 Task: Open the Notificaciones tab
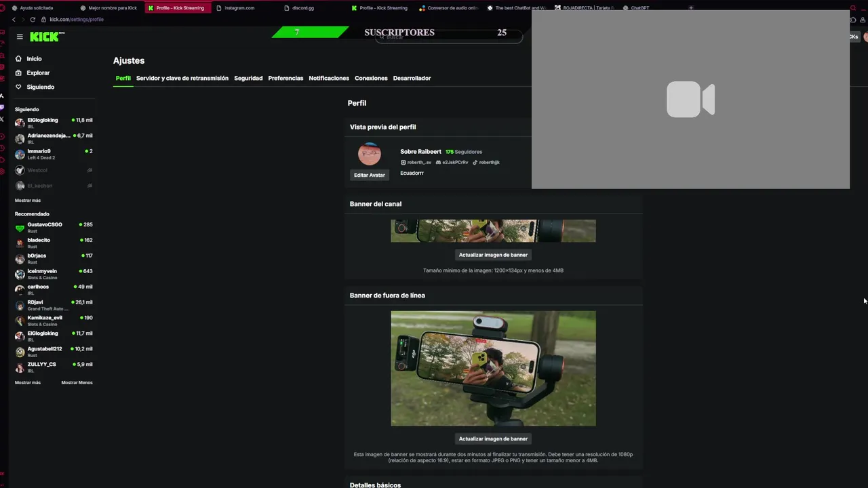click(x=329, y=78)
